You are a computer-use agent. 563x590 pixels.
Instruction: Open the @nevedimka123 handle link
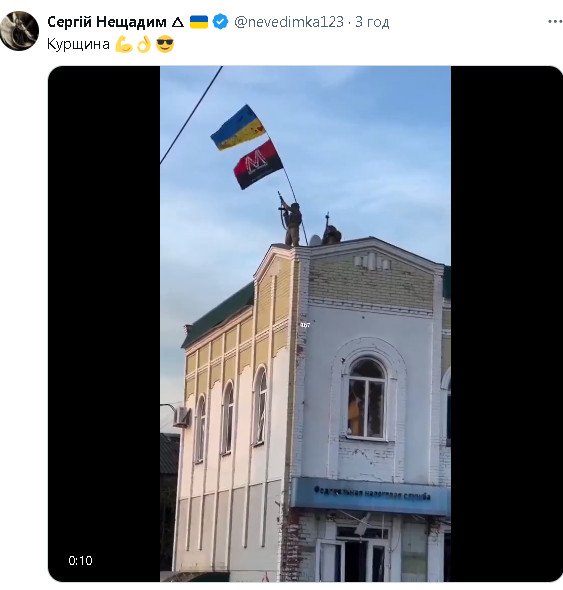(x=289, y=22)
